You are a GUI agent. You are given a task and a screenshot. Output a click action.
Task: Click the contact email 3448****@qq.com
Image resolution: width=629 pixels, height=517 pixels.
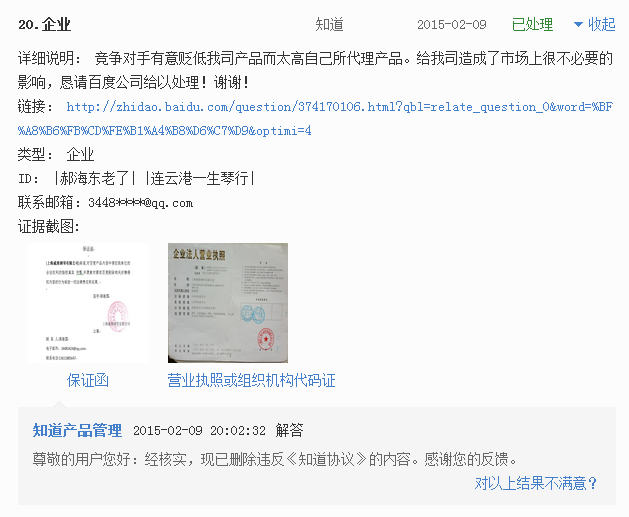click(x=140, y=203)
